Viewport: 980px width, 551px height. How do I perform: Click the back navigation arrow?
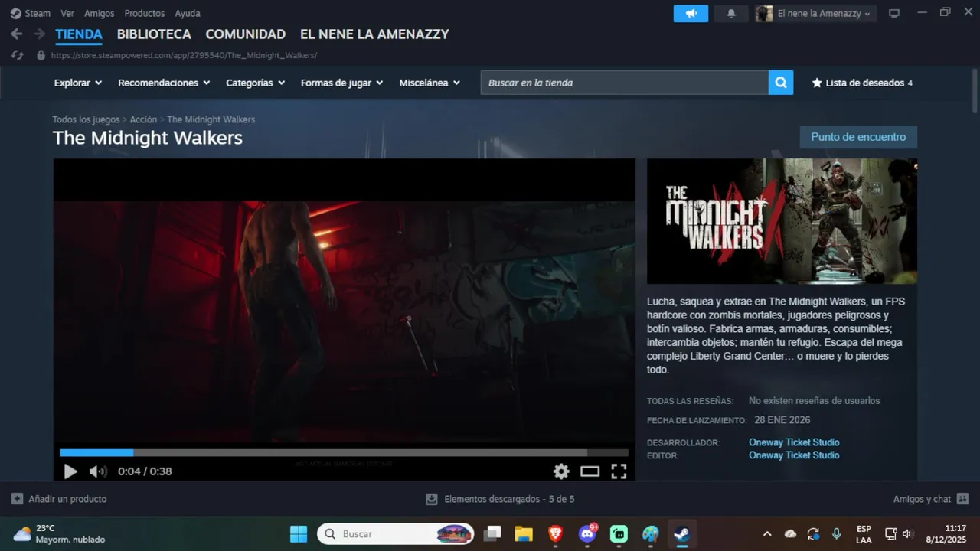point(17,34)
